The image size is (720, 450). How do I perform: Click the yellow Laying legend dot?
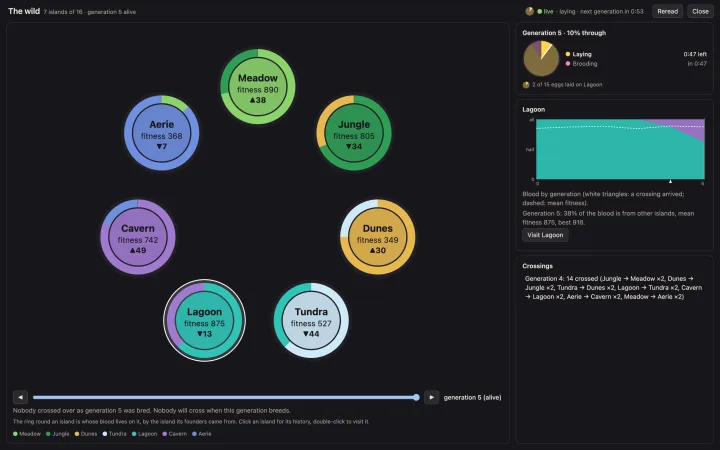(568, 54)
